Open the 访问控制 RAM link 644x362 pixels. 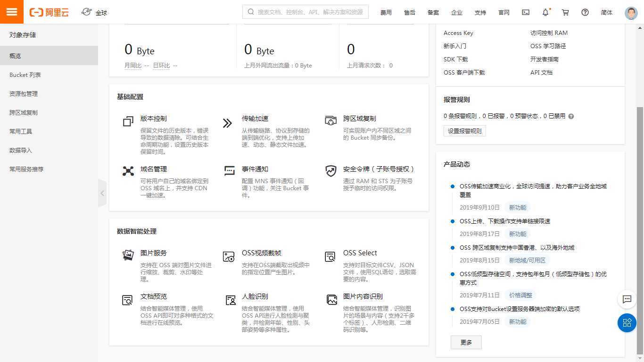coord(549,33)
